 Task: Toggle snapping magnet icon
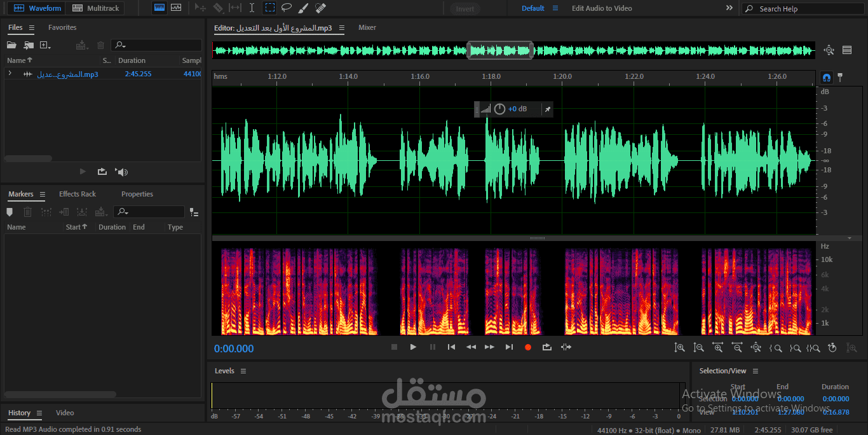pyautogui.click(x=827, y=78)
